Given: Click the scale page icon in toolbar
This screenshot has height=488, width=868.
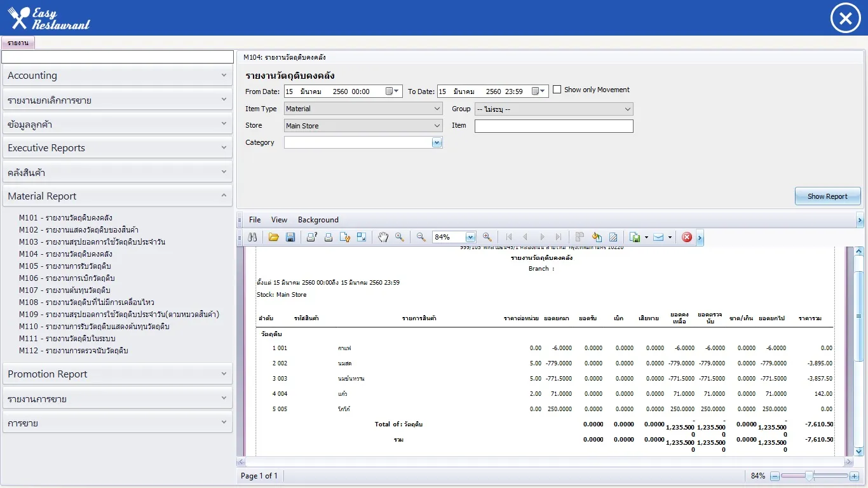Looking at the screenshot, I should (362, 237).
